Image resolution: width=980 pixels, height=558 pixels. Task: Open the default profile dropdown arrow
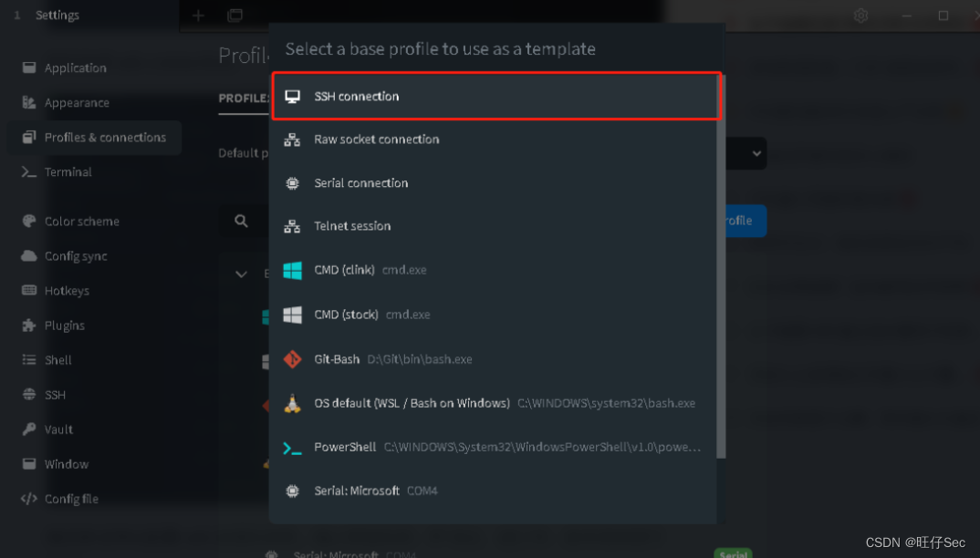pos(756,154)
